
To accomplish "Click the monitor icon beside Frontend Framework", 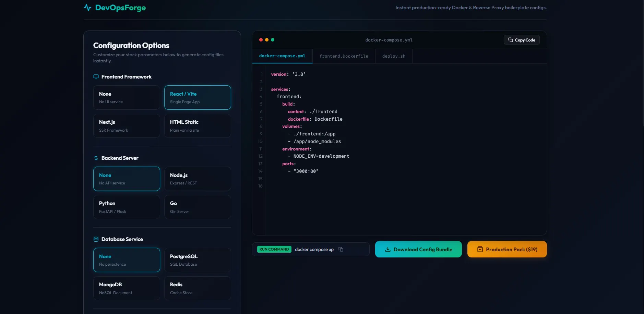I will pos(96,77).
